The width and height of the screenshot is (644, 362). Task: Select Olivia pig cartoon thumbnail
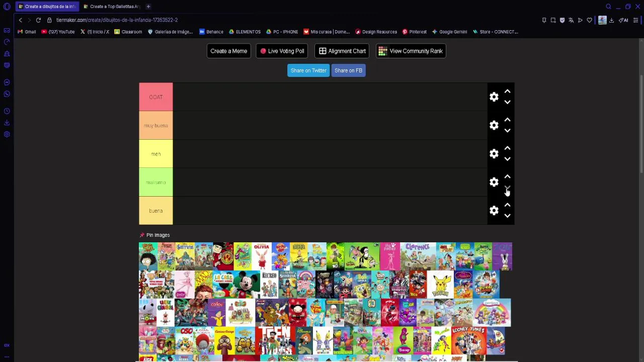point(261,256)
